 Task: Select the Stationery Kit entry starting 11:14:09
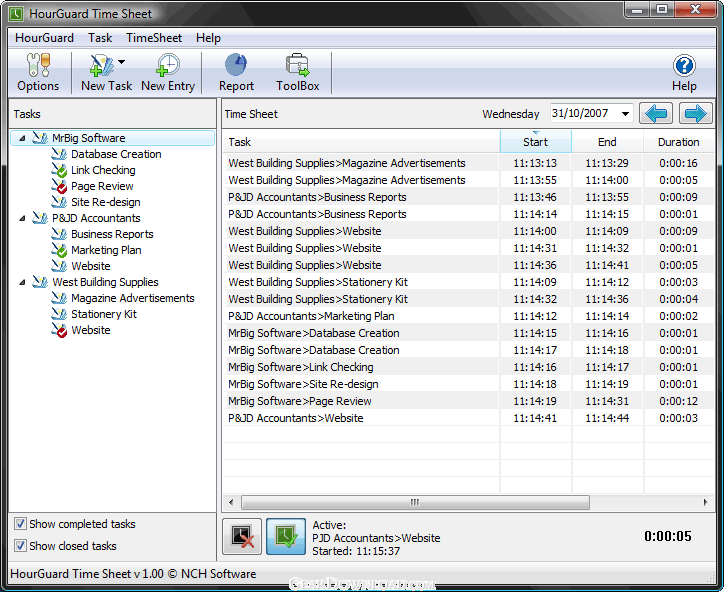tap(468, 282)
